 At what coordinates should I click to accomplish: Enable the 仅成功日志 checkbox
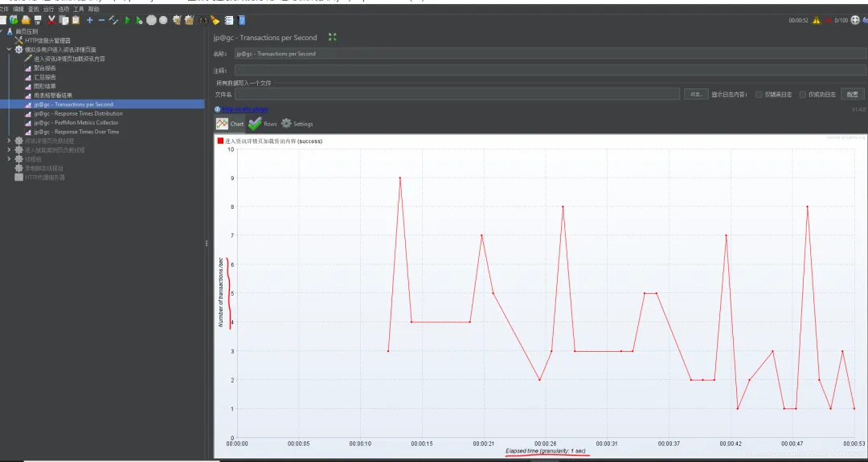point(802,95)
